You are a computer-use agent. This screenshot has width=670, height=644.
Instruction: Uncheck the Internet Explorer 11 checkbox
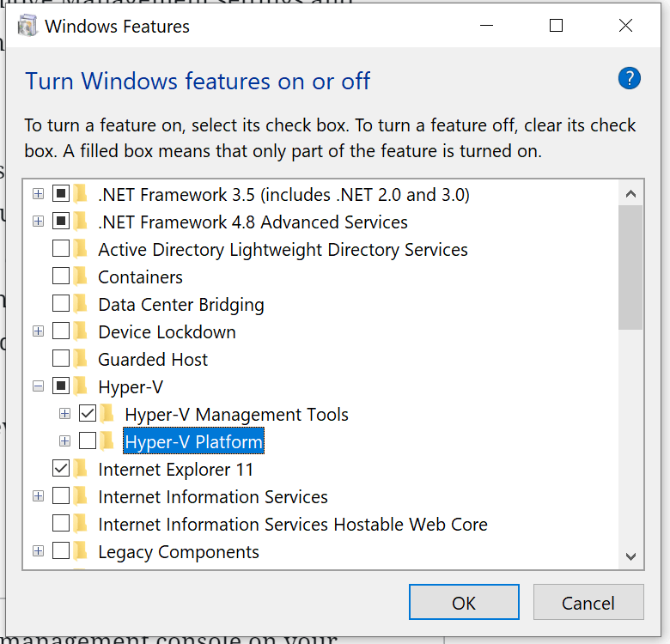pos(61,469)
